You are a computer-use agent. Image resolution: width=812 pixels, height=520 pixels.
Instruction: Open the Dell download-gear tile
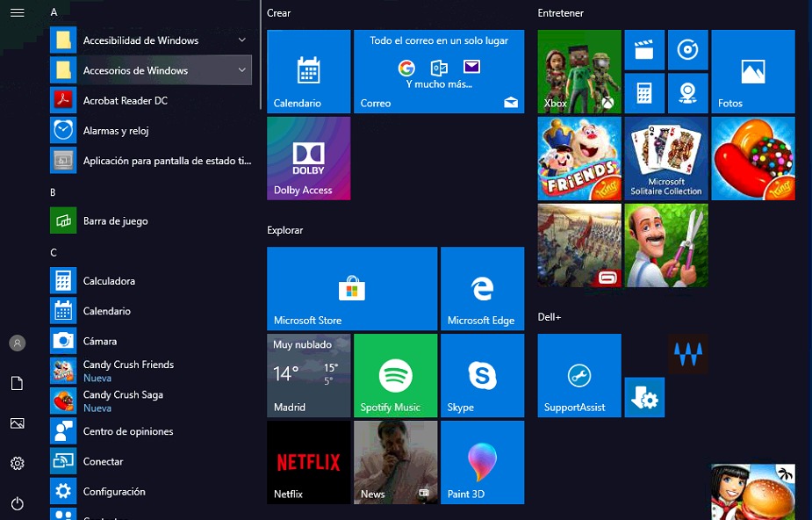point(644,397)
